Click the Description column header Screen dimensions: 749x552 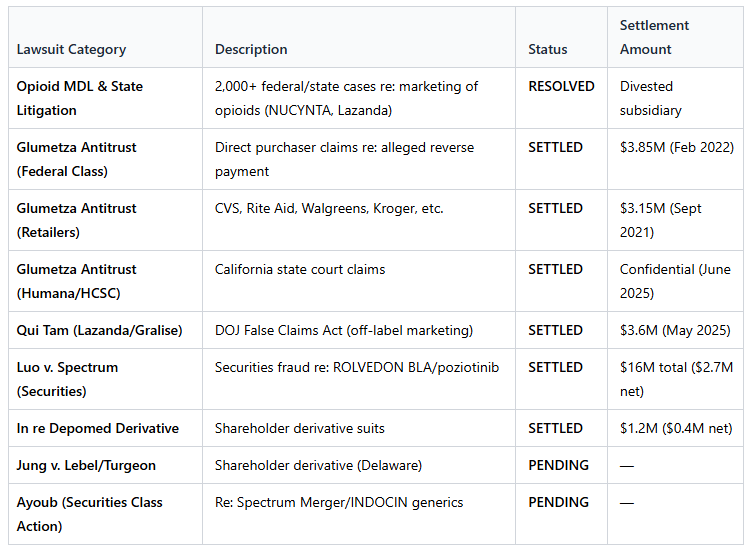tap(251, 49)
